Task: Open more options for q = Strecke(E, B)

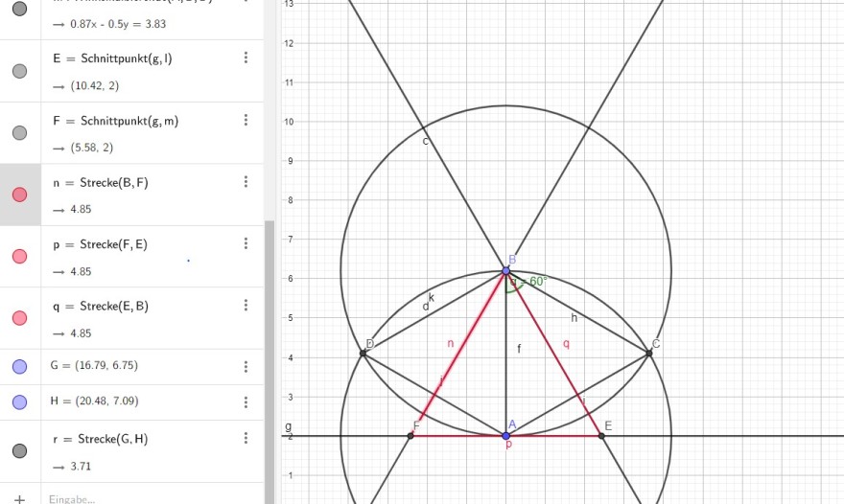Action: (246, 306)
